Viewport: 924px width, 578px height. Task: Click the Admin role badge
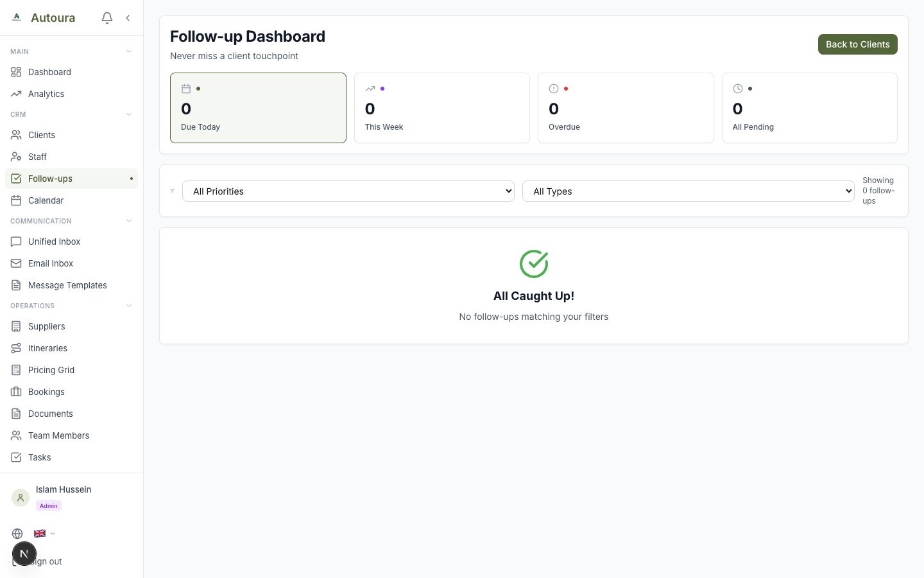tap(49, 506)
